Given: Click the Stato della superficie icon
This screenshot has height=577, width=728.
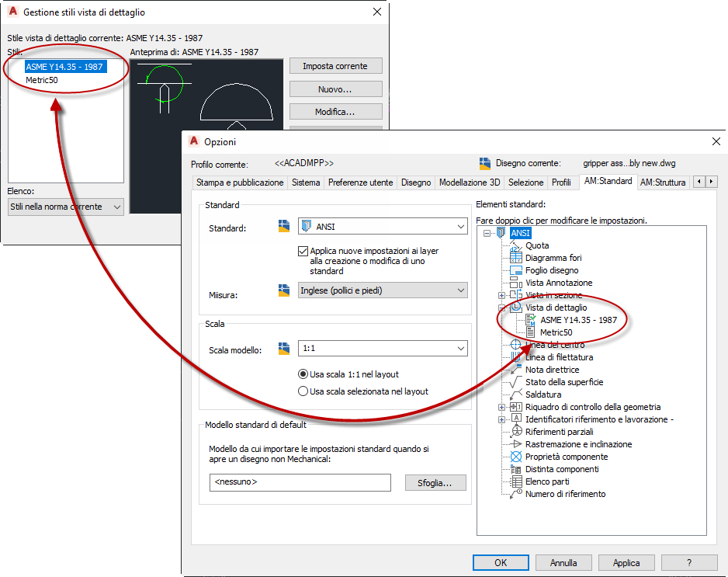Looking at the screenshot, I should pyautogui.click(x=516, y=382).
